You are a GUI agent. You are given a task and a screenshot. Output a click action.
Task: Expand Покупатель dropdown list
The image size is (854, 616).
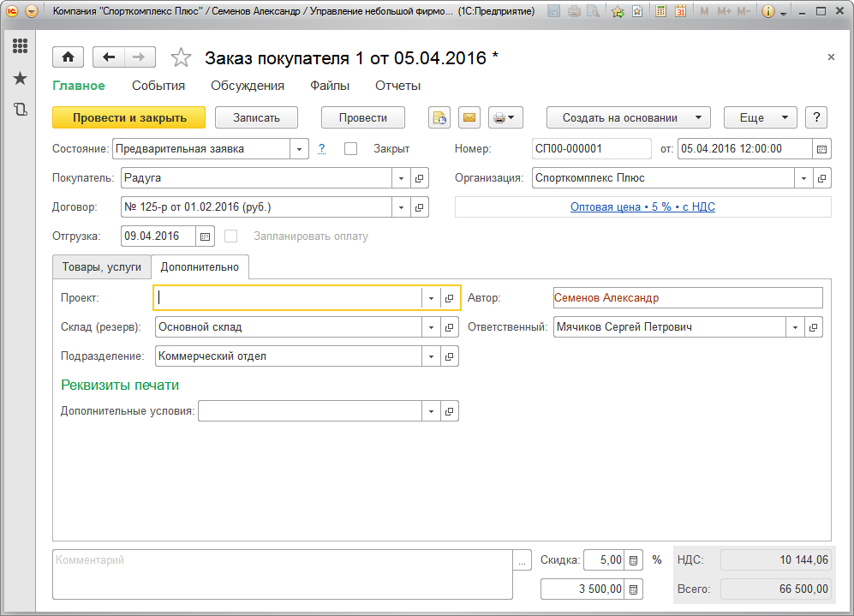[x=402, y=178]
